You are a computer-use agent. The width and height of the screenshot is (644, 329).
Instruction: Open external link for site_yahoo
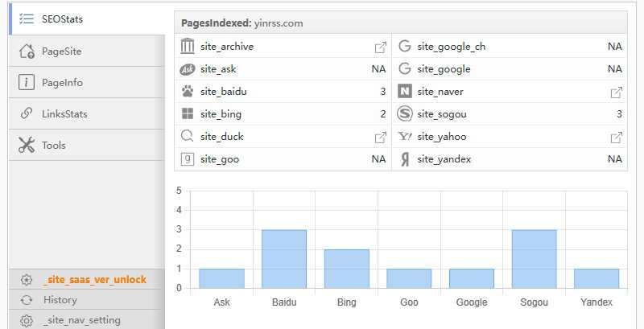click(617, 137)
